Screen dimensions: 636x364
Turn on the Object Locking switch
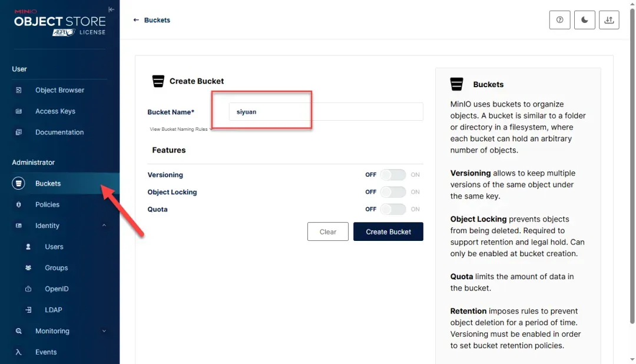[x=393, y=192]
